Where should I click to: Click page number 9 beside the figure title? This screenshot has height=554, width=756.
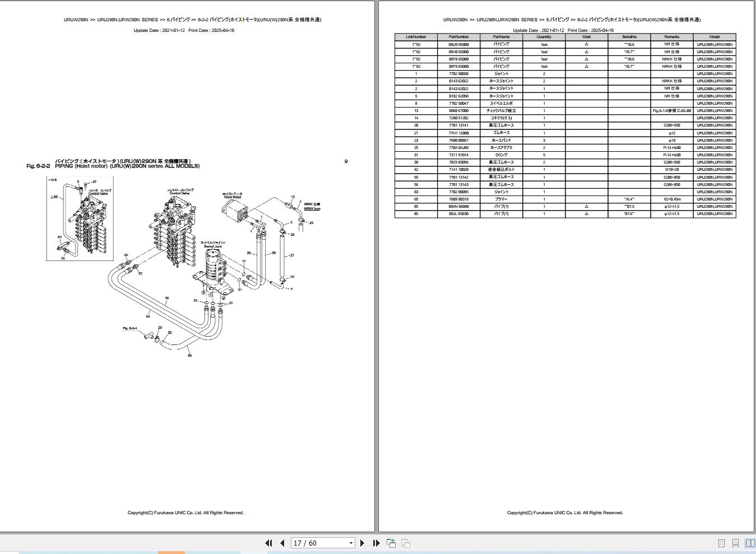[x=346, y=161]
